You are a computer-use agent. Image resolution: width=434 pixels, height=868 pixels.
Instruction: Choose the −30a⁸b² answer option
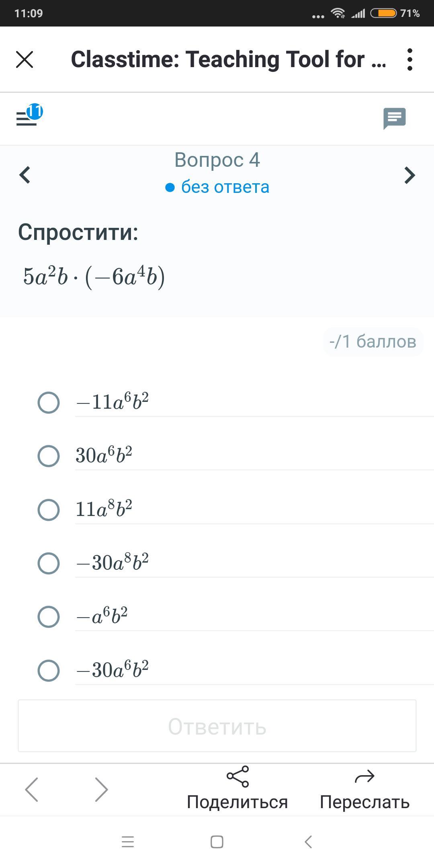click(49, 563)
